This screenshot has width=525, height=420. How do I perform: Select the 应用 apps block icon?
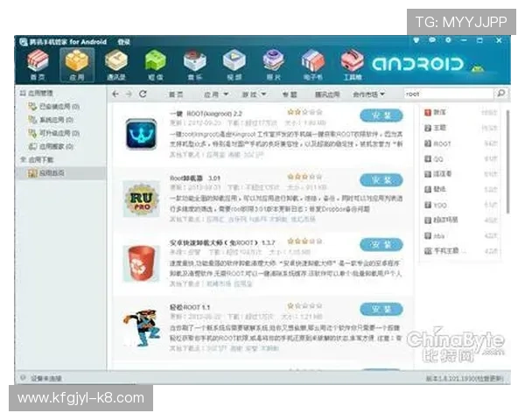77,64
